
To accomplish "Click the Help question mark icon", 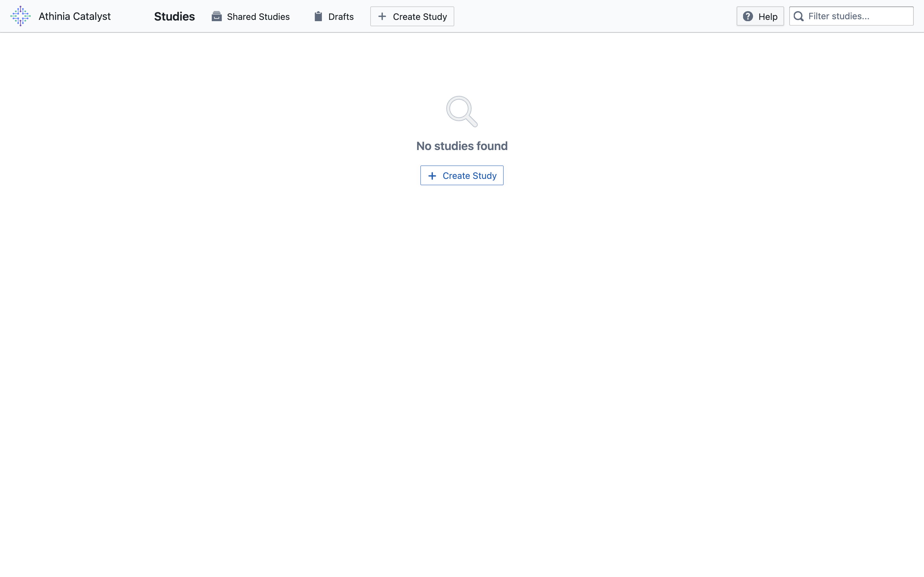I will coord(748,16).
